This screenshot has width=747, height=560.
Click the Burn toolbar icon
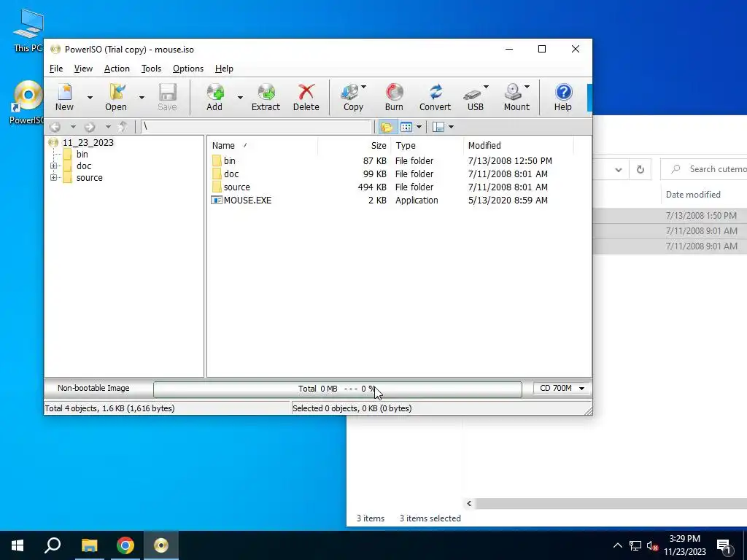point(394,97)
